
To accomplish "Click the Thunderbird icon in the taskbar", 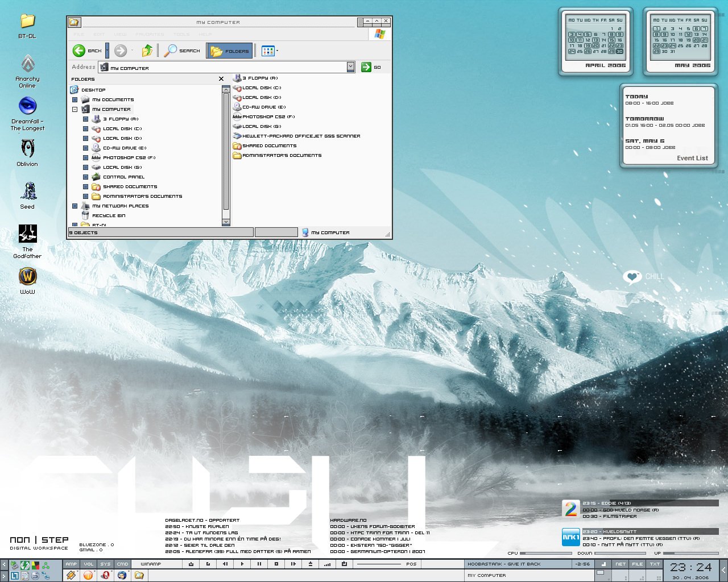I will [x=122, y=575].
